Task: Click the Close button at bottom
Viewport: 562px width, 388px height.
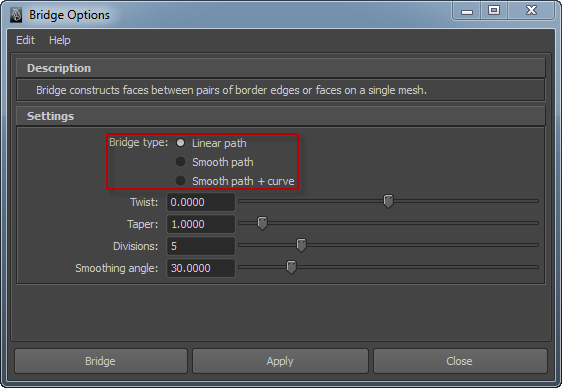Action: (x=460, y=361)
